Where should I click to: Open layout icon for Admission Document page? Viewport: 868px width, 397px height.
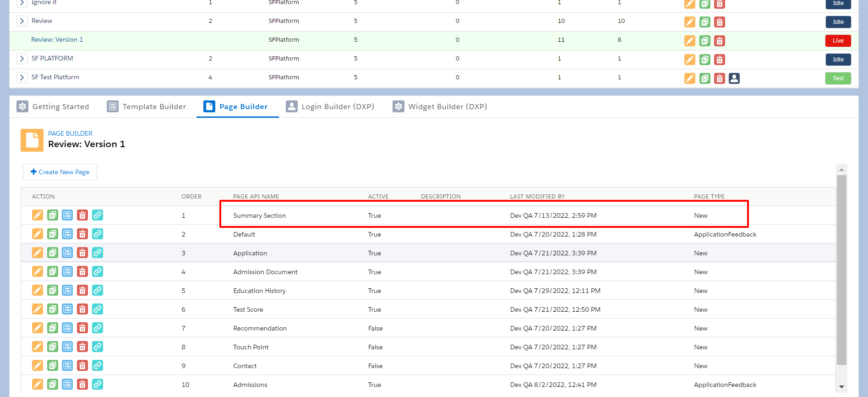point(67,272)
